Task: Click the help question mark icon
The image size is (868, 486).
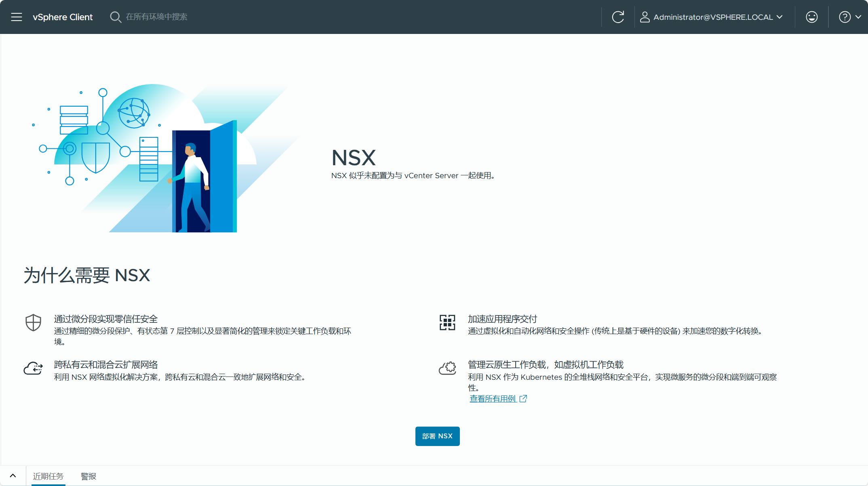Action: (845, 17)
